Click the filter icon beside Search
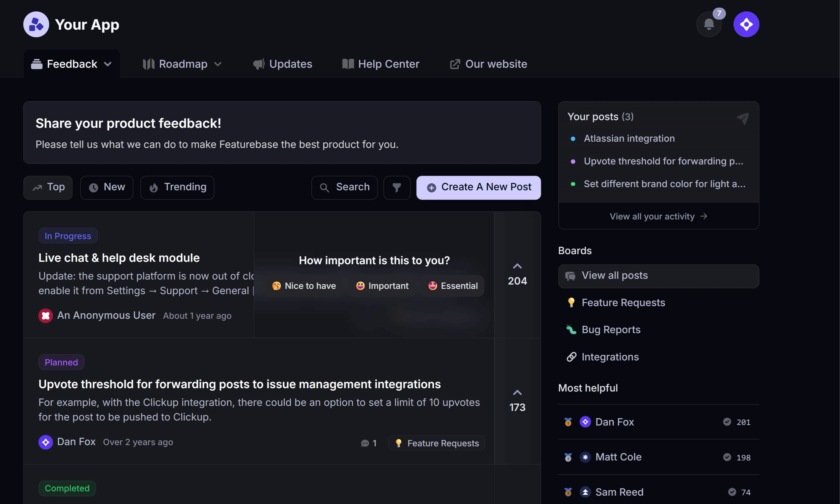Screen dimensions: 840x504 tap(396, 187)
